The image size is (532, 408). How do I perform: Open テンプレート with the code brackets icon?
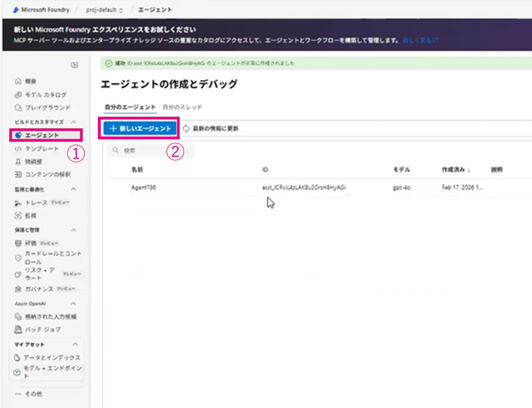[x=18, y=149]
